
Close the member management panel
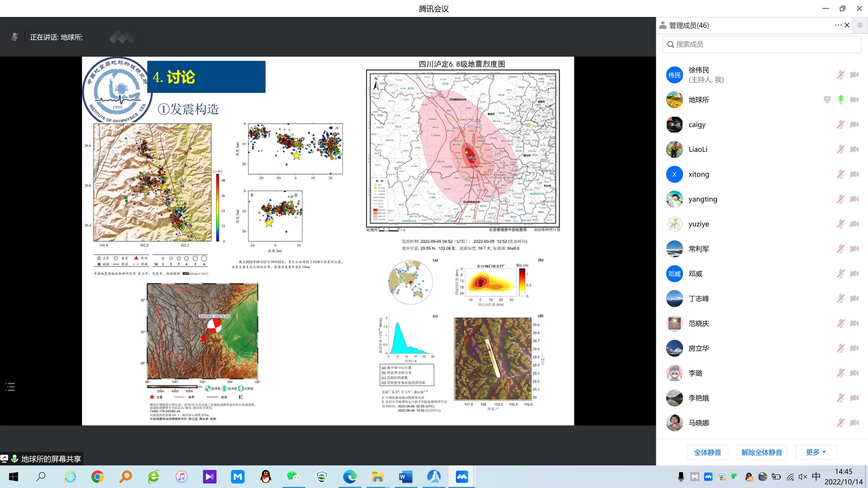pyautogui.click(x=847, y=25)
